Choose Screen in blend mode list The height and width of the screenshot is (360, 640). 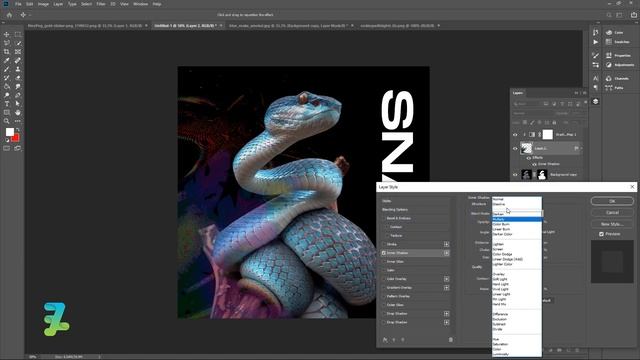(x=517, y=249)
